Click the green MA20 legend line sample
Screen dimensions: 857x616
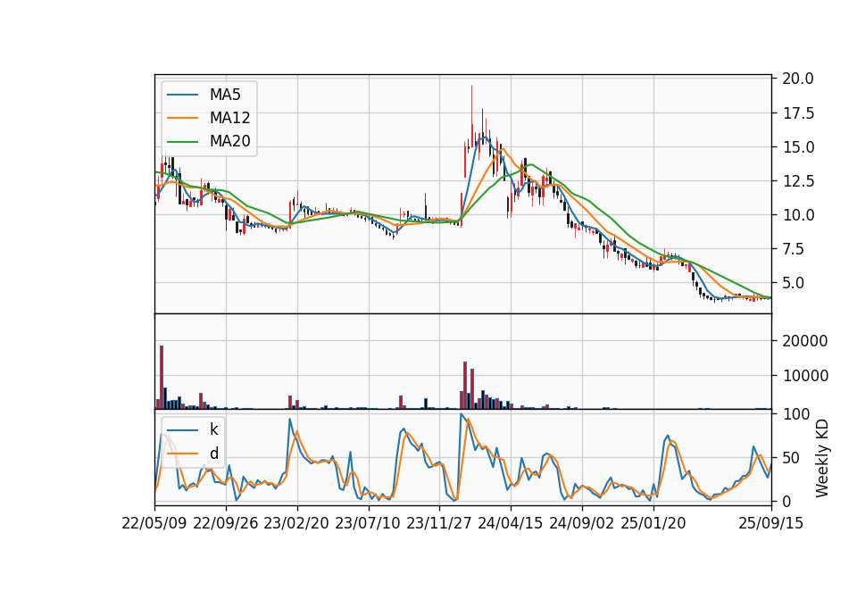pos(182,142)
